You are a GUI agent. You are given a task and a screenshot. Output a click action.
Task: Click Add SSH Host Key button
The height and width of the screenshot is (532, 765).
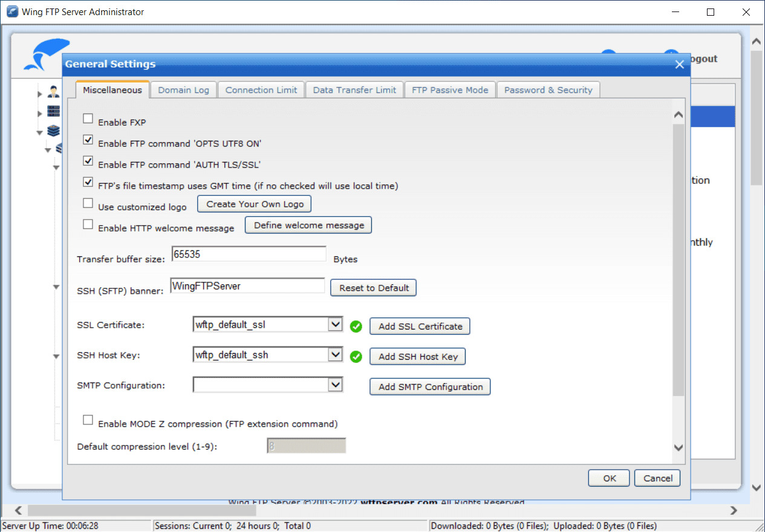[418, 357]
